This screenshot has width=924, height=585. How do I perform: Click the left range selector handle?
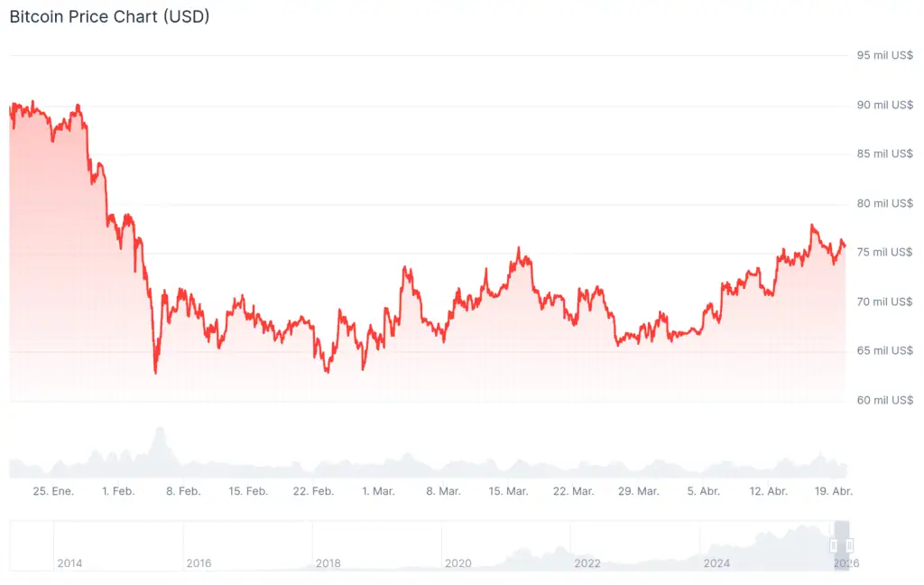(x=834, y=545)
